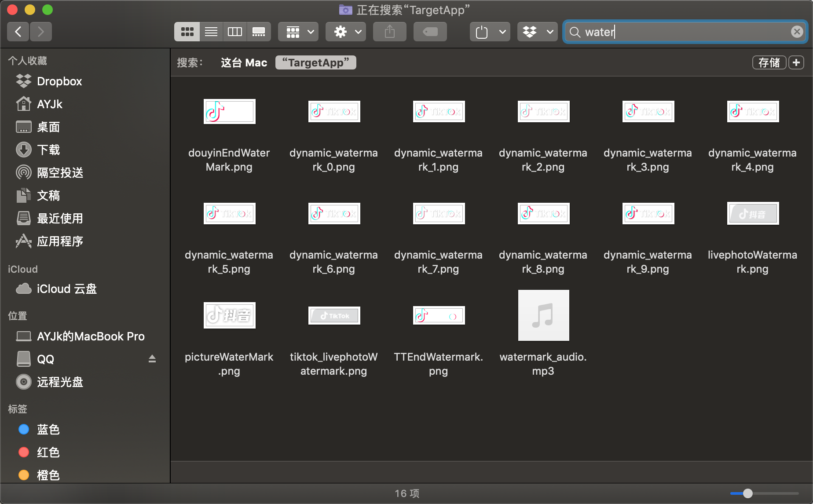Select livephotoWatermark.png thumbnail
The image size is (813, 504).
tap(753, 213)
